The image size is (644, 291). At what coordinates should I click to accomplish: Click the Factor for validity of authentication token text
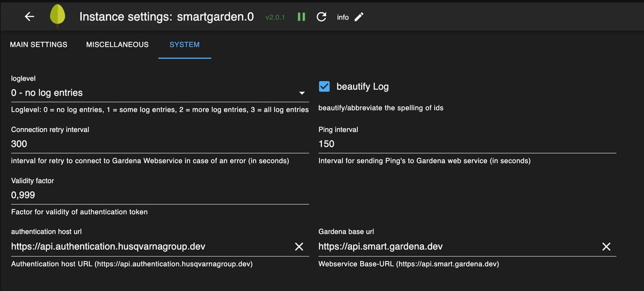79,212
